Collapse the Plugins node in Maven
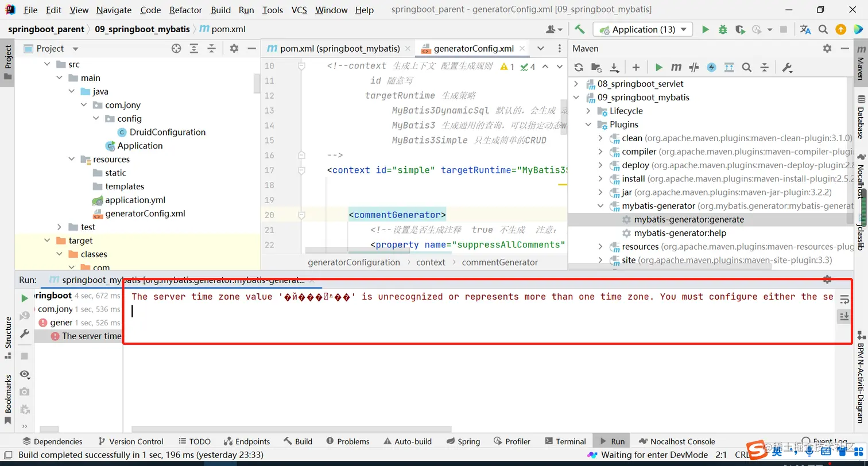868x466 pixels. (588, 125)
